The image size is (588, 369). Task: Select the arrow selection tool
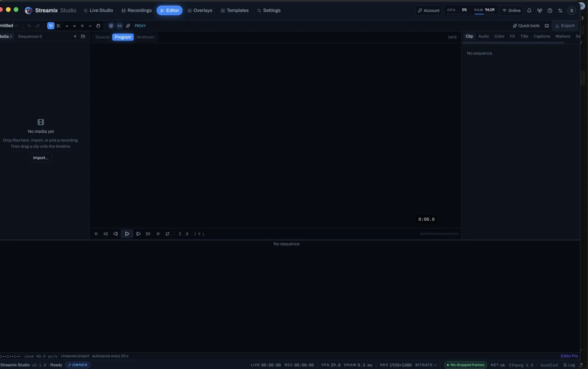click(51, 26)
